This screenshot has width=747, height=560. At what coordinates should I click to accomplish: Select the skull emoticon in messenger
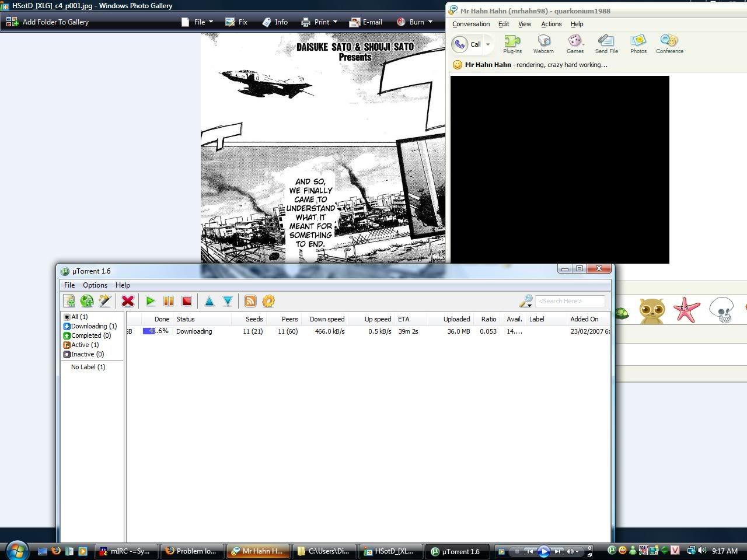click(721, 310)
